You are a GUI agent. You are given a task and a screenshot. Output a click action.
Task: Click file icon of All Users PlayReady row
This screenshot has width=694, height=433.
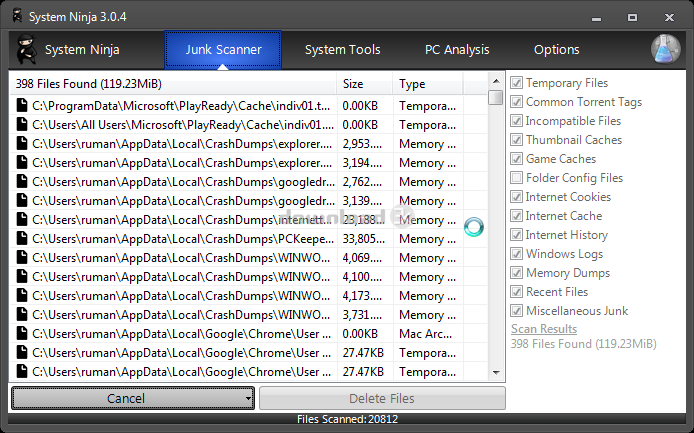pyautogui.click(x=22, y=125)
